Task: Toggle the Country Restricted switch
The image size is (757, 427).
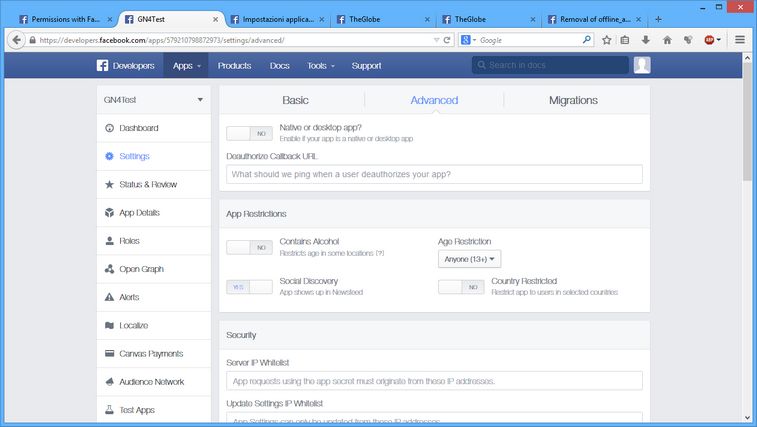Action: (x=461, y=287)
